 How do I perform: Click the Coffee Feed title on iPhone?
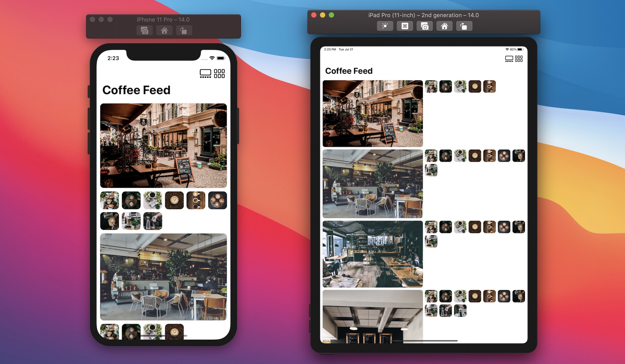136,89
